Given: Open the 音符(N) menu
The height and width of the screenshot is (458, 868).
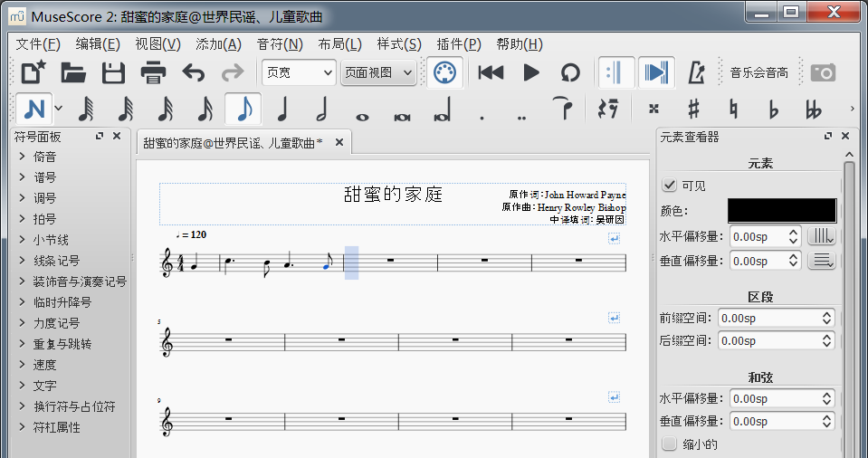Looking at the screenshot, I should 280,44.
